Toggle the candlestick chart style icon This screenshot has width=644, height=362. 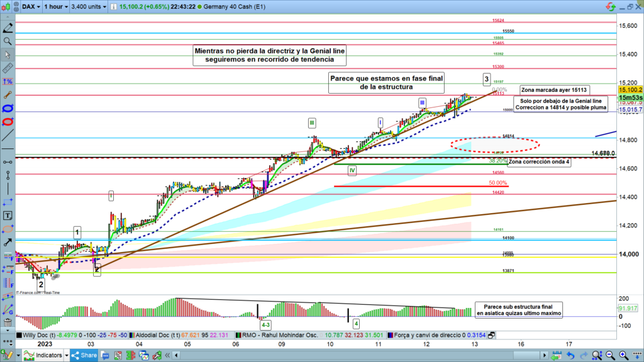point(7,8)
